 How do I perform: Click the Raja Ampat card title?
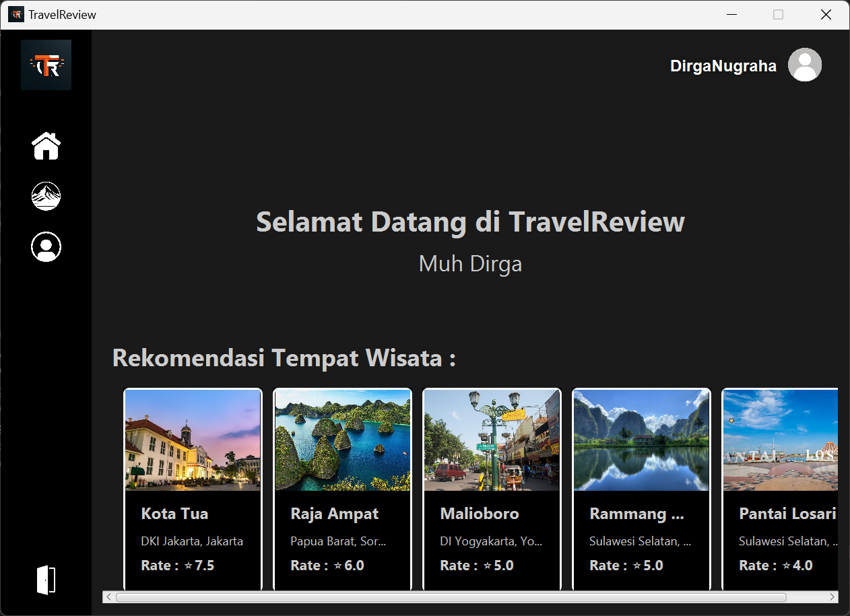pos(334,514)
